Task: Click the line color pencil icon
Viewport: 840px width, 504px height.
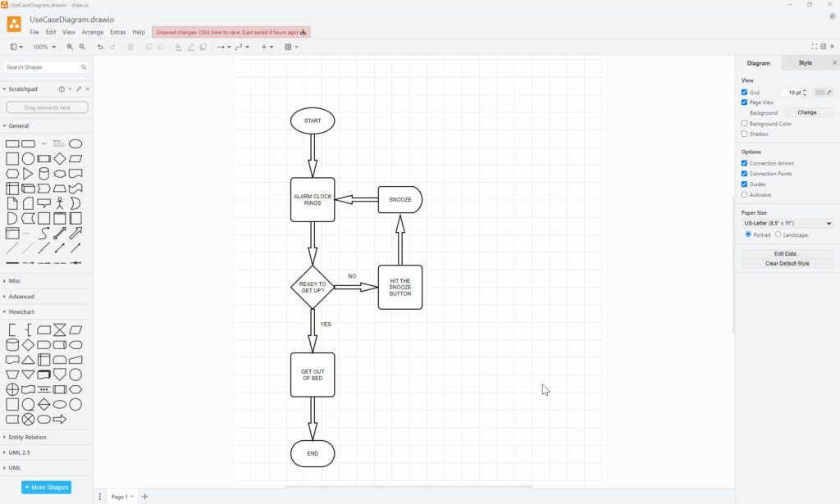Action: click(190, 47)
